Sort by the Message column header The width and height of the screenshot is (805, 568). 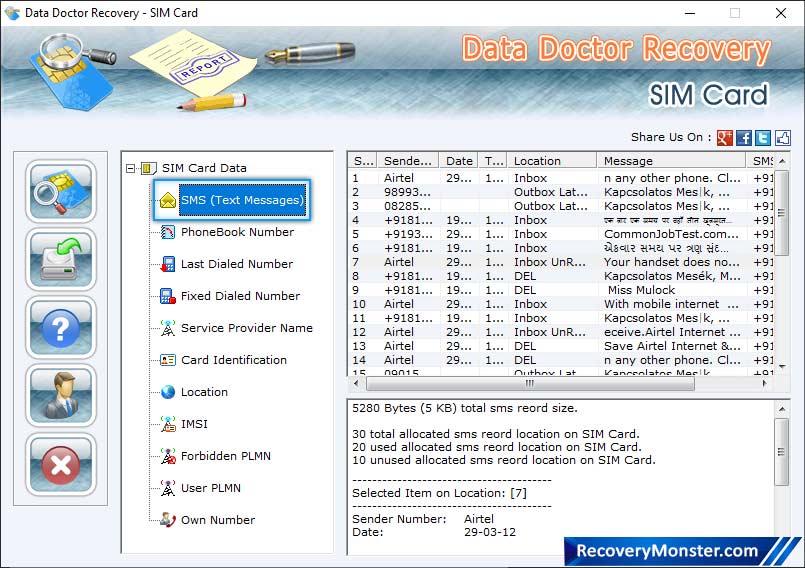point(672,161)
